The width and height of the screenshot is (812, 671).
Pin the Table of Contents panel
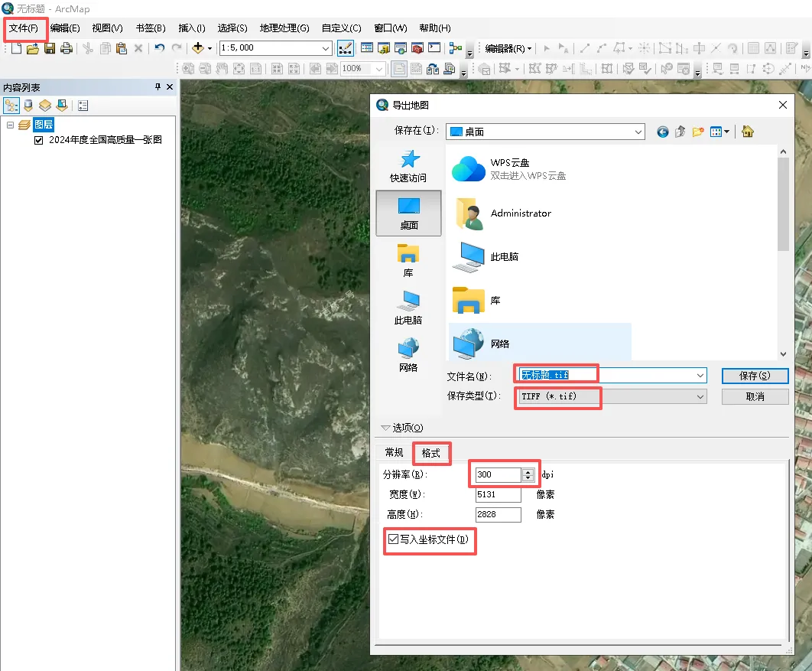158,87
